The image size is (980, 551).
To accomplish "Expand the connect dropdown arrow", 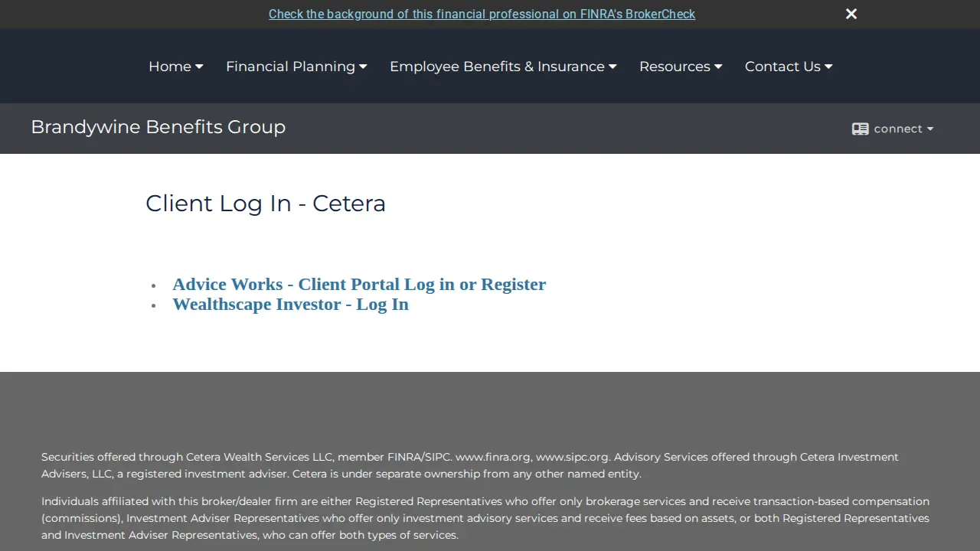I will coord(930,129).
